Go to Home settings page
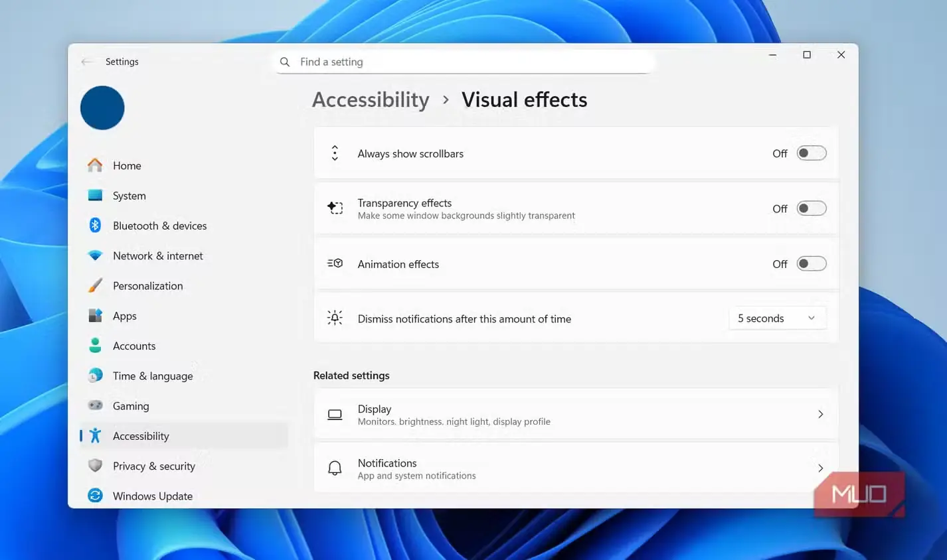The width and height of the screenshot is (947, 560). tap(184, 165)
